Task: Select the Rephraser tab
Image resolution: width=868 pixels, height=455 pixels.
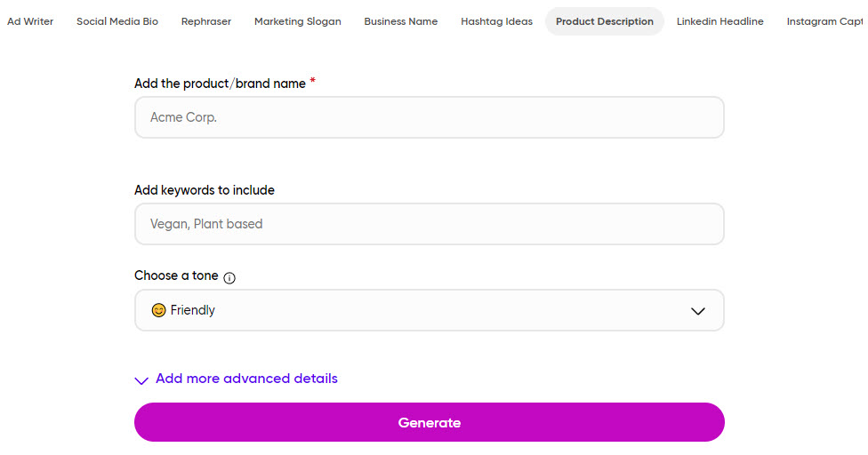Action: pos(206,21)
